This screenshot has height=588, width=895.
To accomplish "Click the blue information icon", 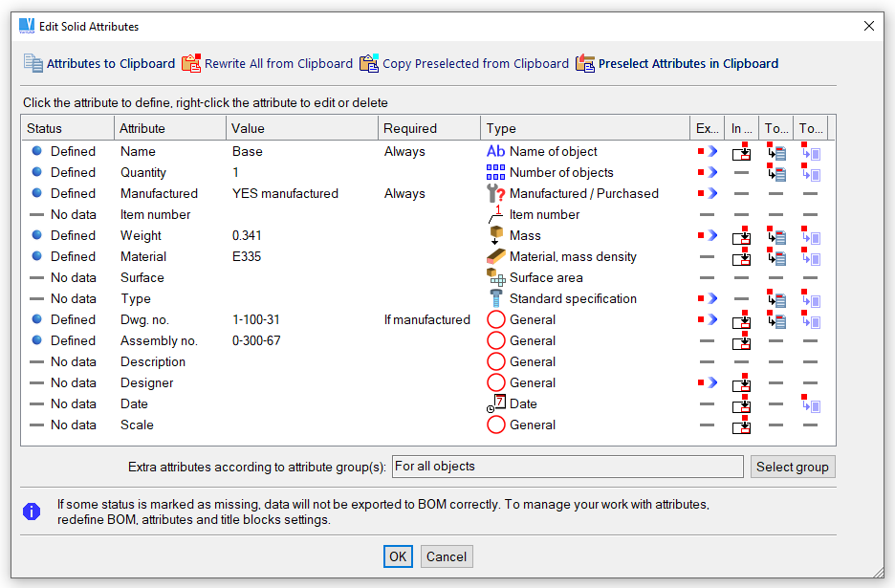I will [32, 512].
